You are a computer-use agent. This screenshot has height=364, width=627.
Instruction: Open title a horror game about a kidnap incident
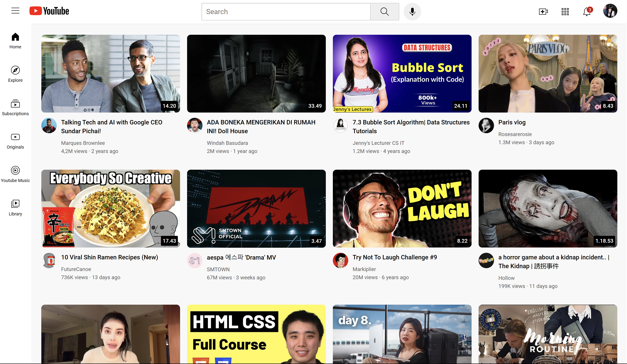coord(554,262)
